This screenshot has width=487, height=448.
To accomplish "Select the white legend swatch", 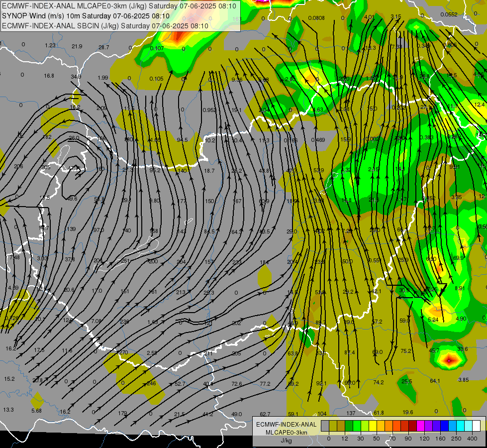I will point(477,426).
